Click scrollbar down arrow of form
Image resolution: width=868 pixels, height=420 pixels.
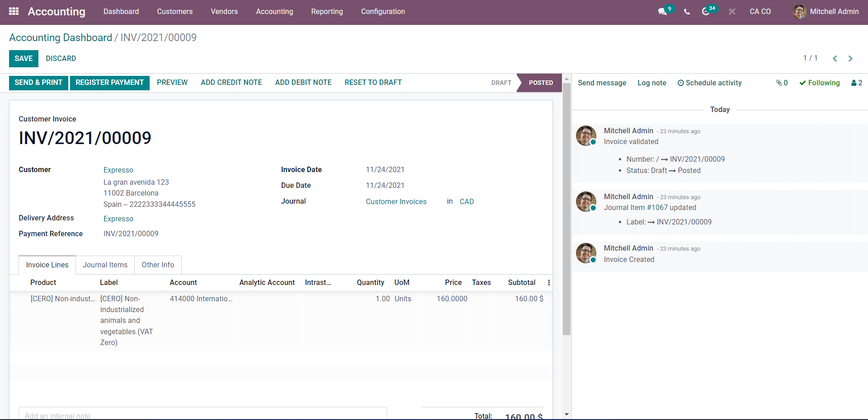pos(567,414)
